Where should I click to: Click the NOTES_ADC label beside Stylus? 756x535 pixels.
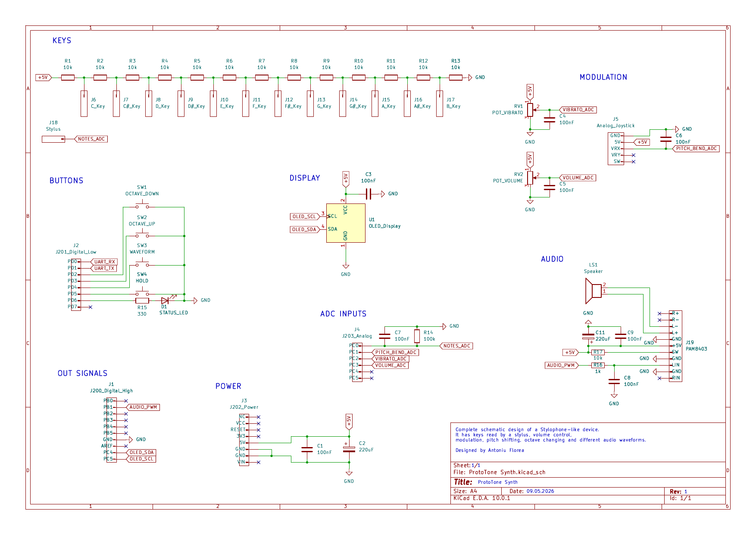tap(91, 139)
